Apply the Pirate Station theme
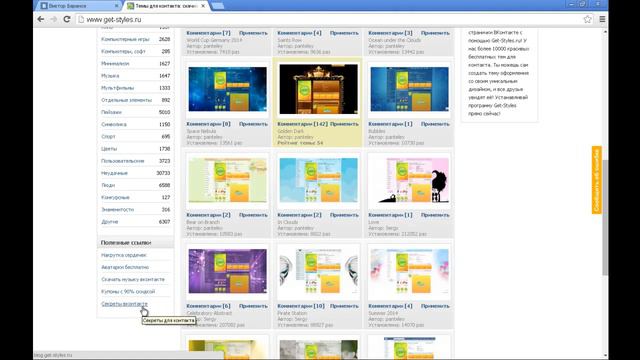 344,306
